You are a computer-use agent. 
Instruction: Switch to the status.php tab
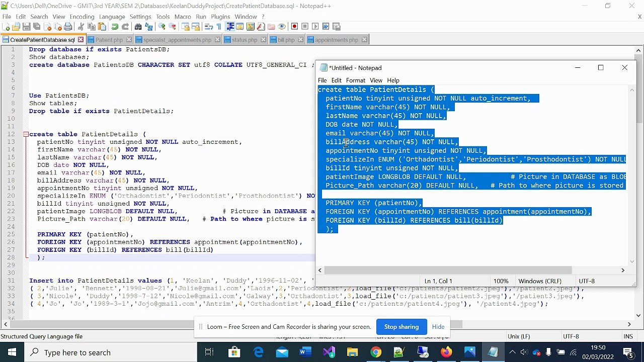pyautogui.click(x=244, y=40)
